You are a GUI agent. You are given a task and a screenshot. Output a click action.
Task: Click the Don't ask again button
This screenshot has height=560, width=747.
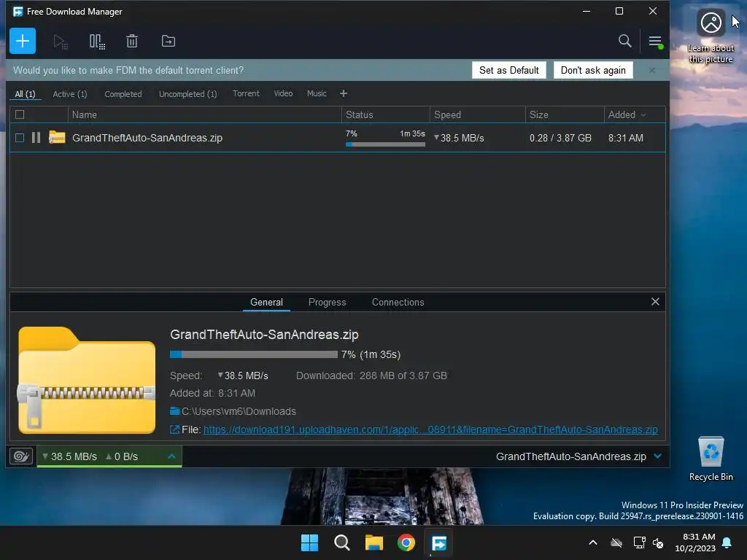coord(593,70)
